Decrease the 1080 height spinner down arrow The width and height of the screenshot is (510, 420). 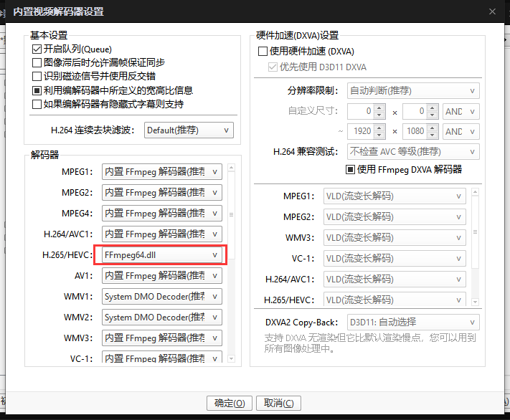click(433, 135)
